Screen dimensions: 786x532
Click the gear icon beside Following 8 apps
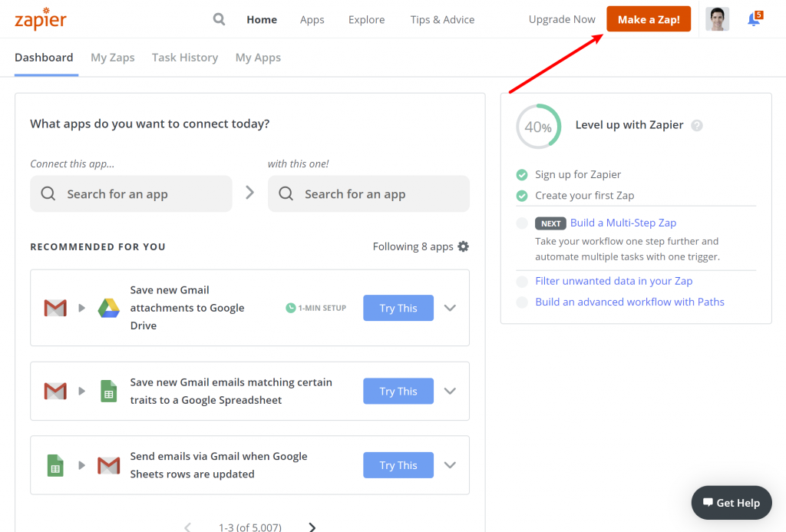tap(463, 246)
